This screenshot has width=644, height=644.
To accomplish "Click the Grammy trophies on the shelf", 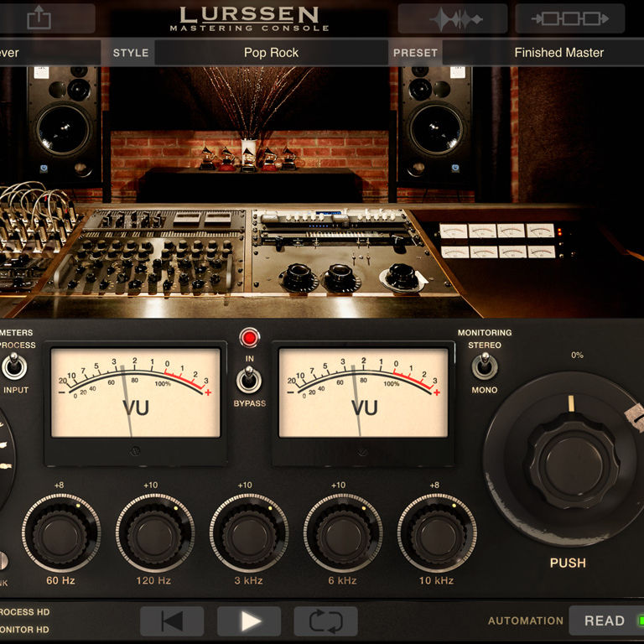I will point(248,158).
